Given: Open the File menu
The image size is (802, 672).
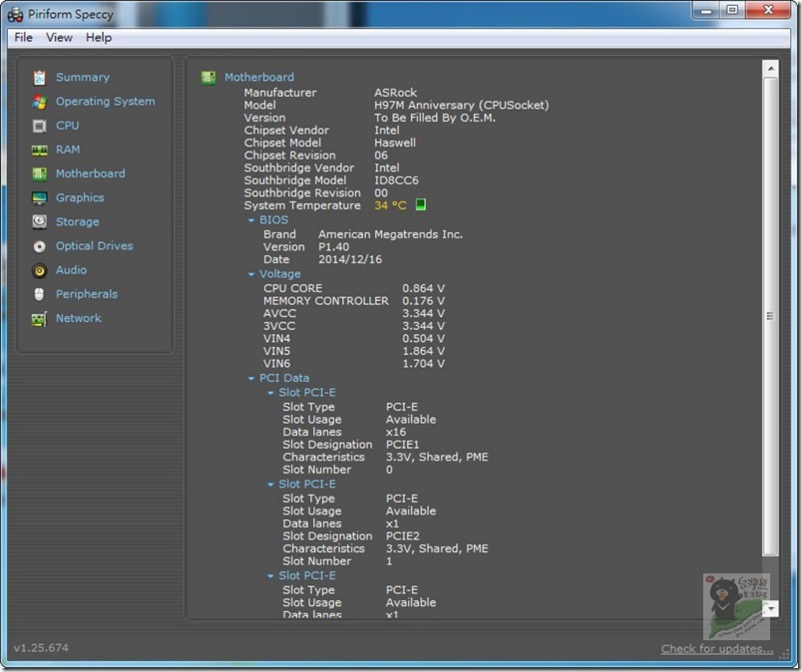Looking at the screenshot, I should pyautogui.click(x=23, y=38).
